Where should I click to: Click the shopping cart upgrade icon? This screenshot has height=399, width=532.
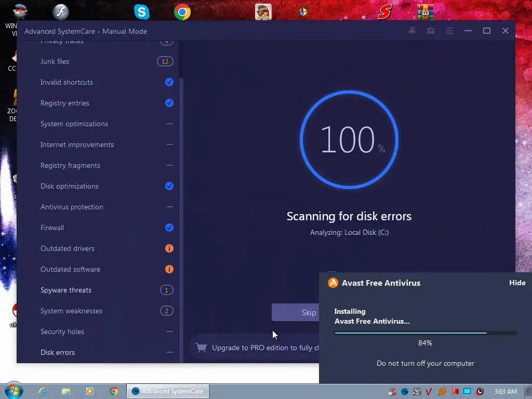(201, 348)
